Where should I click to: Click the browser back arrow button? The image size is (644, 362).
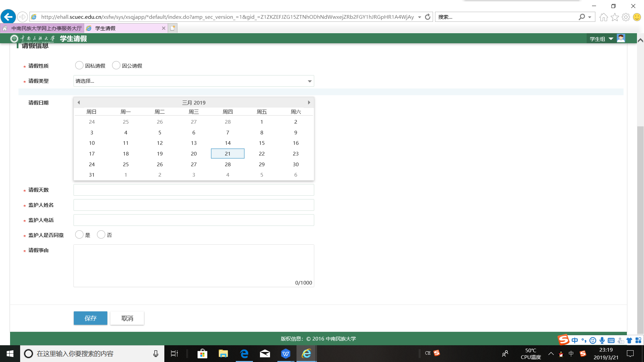8,16
